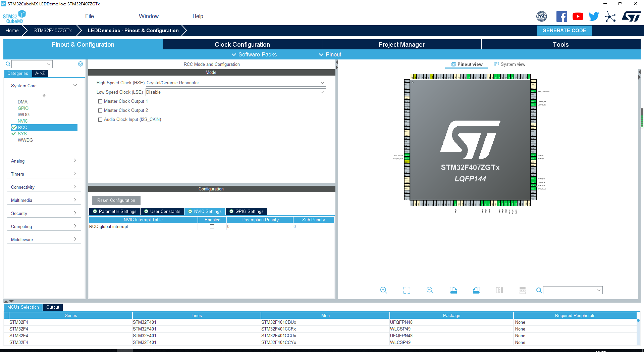Image resolution: width=644 pixels, height=352 pixels.
Task: Open the pin search dropdown below chip
Action: coord(599,290)
